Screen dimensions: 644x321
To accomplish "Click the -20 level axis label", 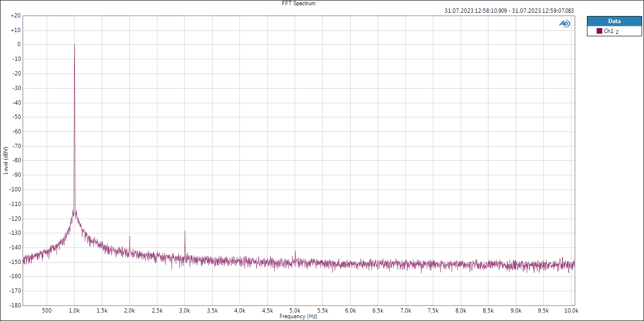I will coord(16,74).
